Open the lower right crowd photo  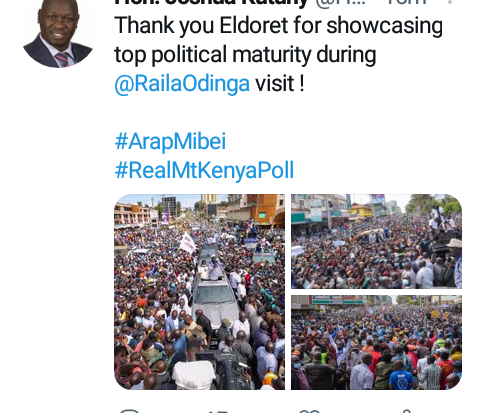376,342
